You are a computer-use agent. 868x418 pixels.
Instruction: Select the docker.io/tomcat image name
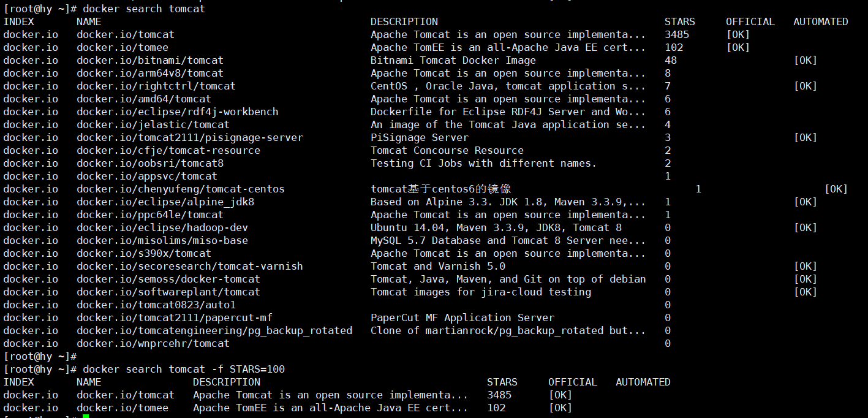click(125, 34)
